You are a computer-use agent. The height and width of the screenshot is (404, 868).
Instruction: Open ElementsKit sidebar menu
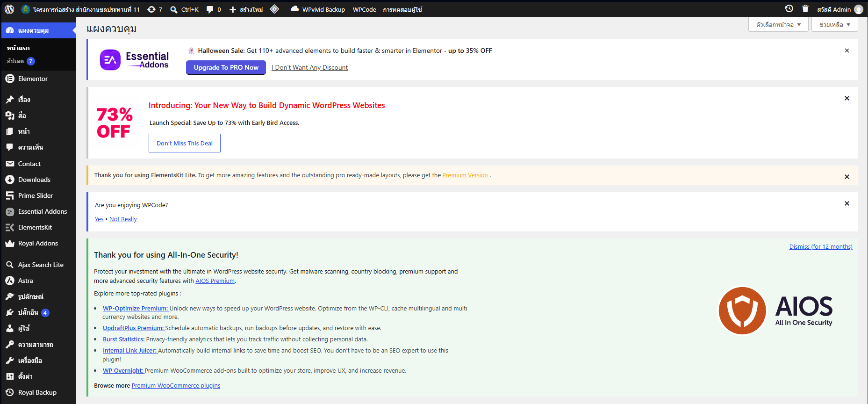point(38,227)
